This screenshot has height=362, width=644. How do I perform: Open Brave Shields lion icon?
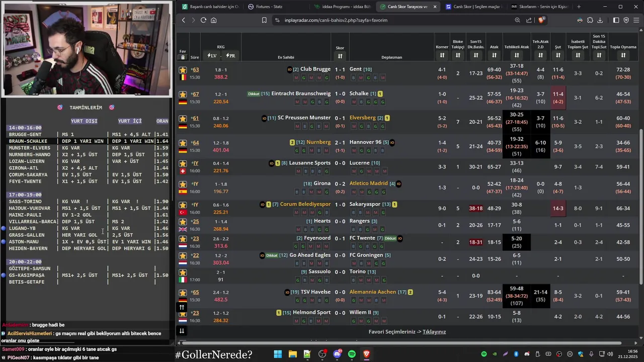541,20
